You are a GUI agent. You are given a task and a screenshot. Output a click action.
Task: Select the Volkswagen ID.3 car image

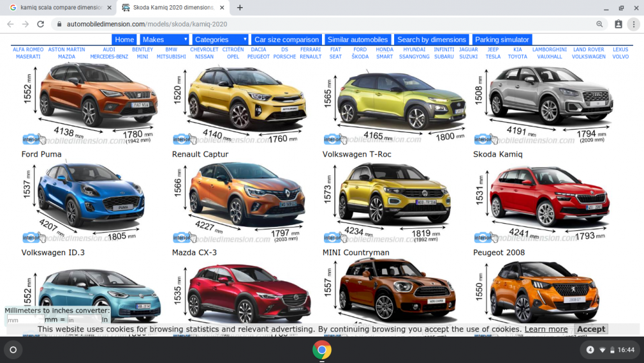pyautogui.click(x=99, y=295)
